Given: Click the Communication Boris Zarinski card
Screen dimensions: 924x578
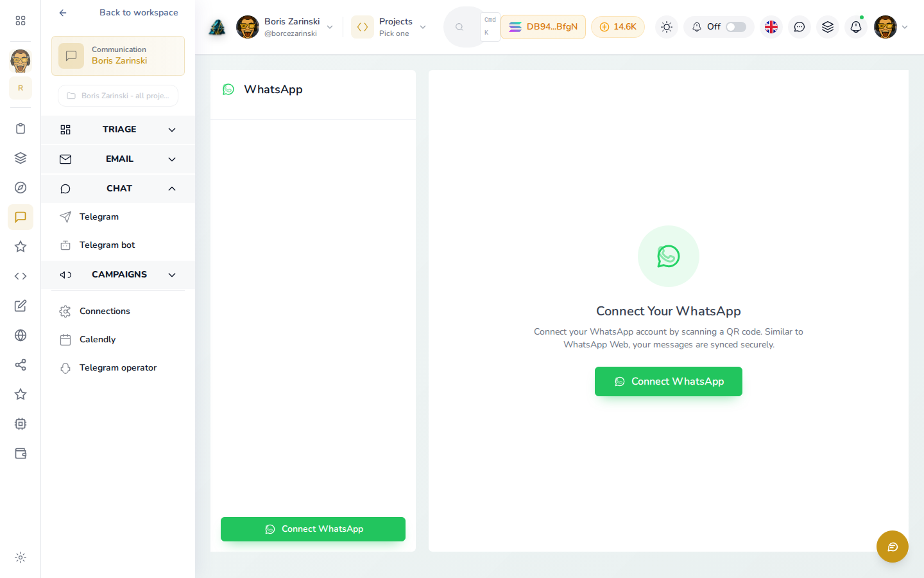Looking at the screenshot, I should point(118,56).
